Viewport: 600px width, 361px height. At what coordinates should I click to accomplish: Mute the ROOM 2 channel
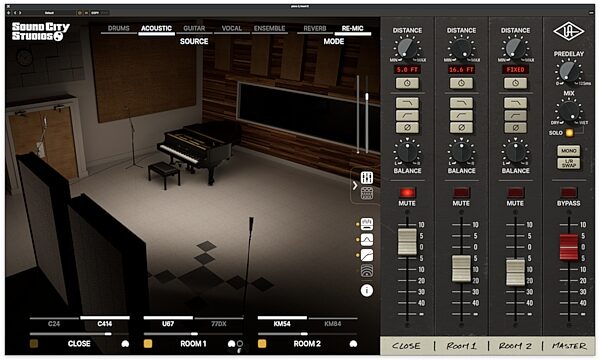point(515,192)
